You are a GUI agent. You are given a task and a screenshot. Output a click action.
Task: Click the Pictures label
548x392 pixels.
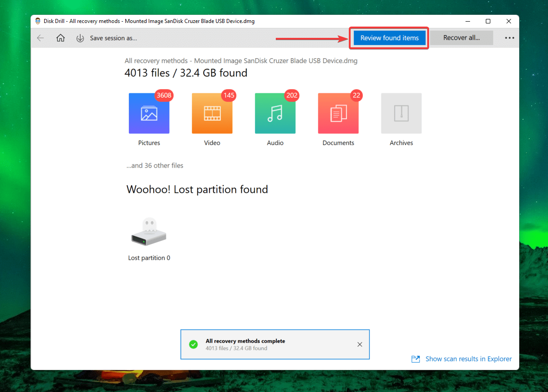pyautogui.click(x=149, y=143)
